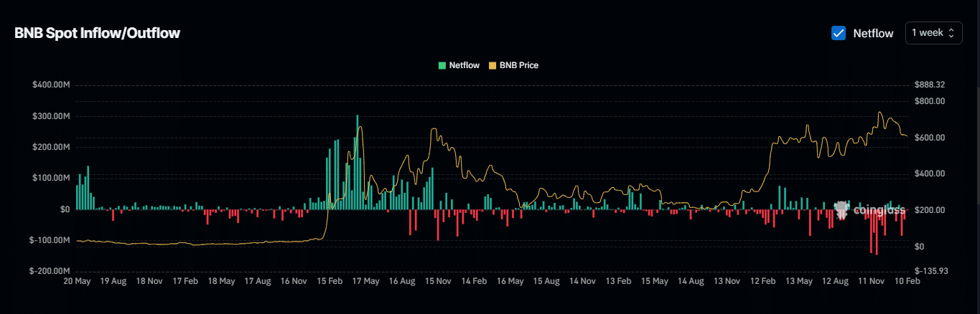Click the $-200.00M left axis label
The image size is (980, 314).
tap(49, 271)
